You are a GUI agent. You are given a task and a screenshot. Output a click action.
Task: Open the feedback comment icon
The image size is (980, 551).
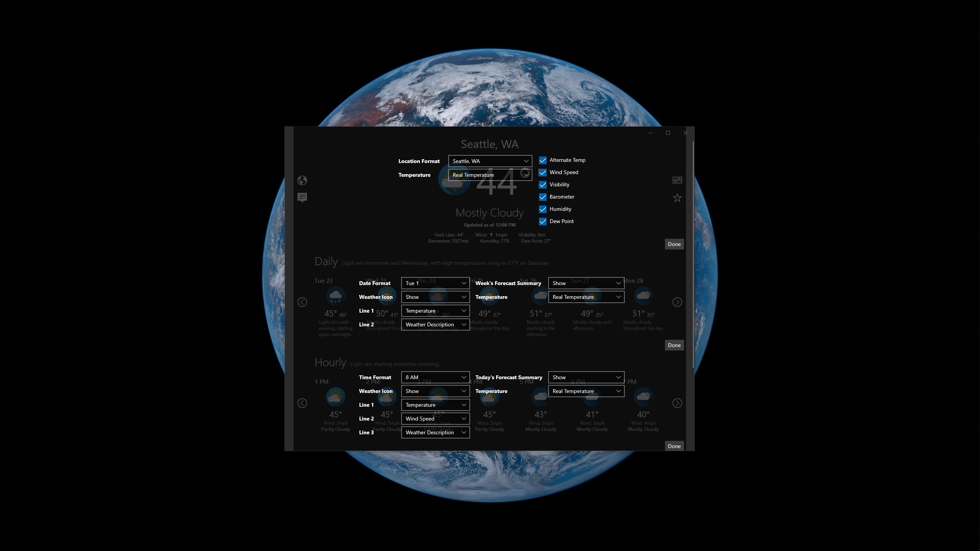(x=302, y=197)
